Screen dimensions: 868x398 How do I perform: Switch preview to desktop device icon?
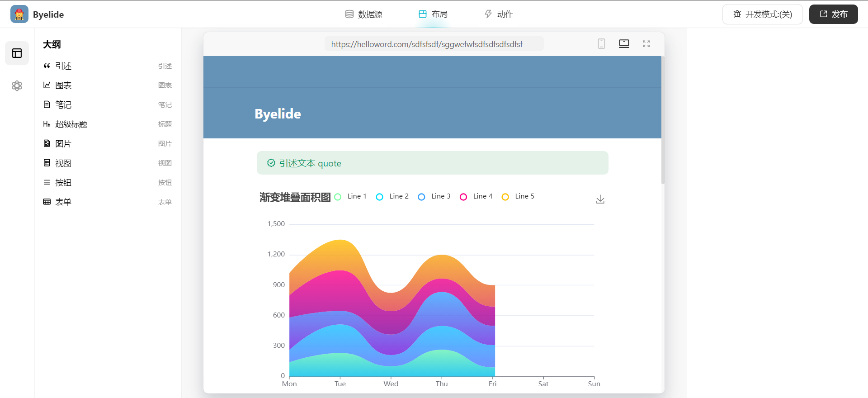point(624,44)
